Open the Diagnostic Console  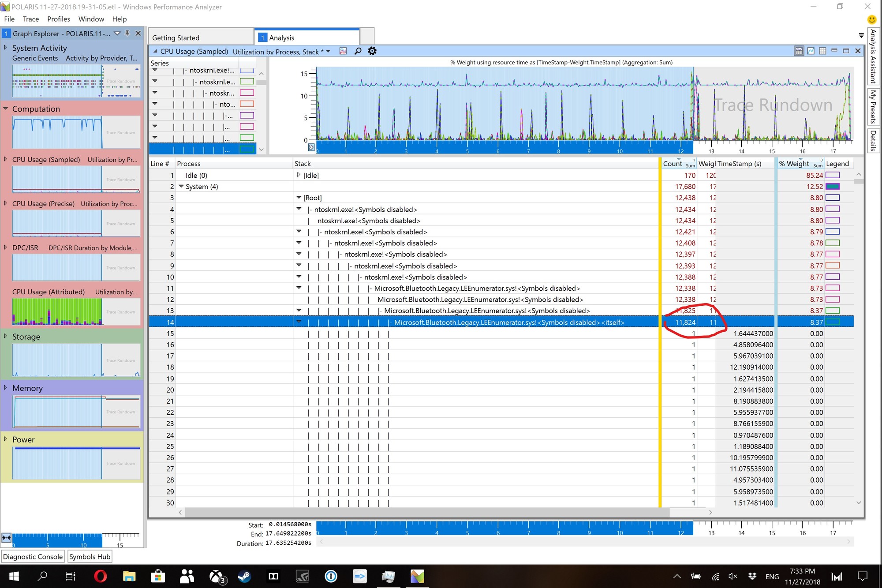[x=33, y=557]
